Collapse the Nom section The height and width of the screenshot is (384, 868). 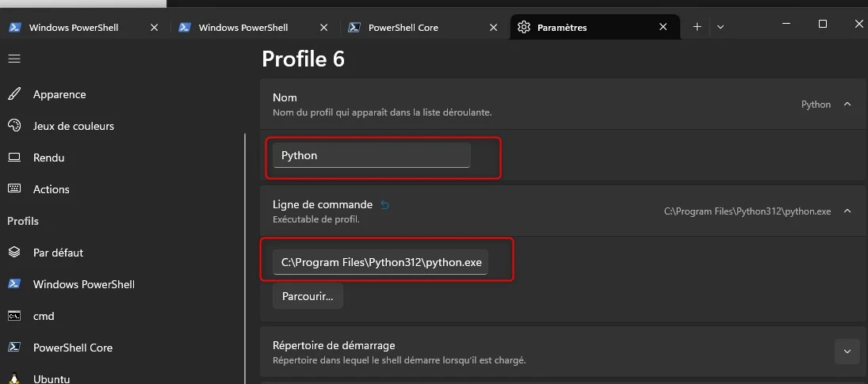pos(847,104)
